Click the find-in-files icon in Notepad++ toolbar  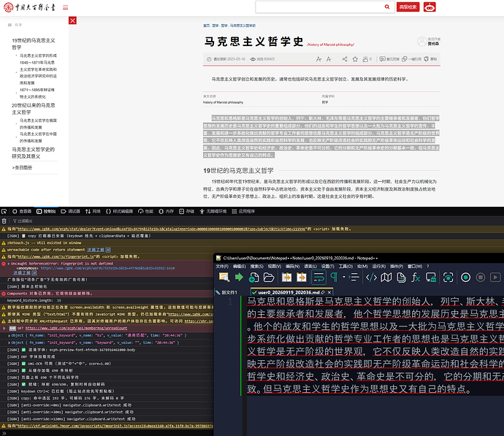tap(224, 277)
